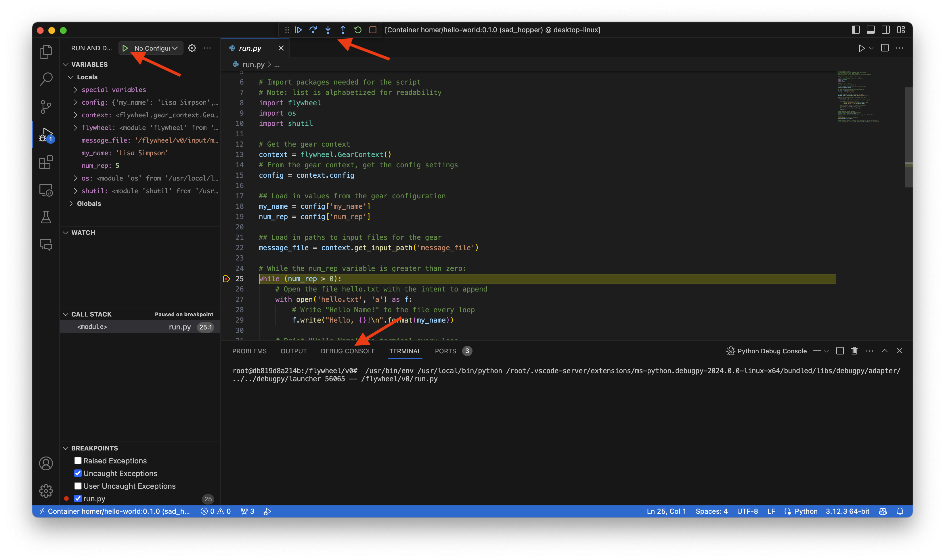Collapse the WATCH section

[66, 233]
